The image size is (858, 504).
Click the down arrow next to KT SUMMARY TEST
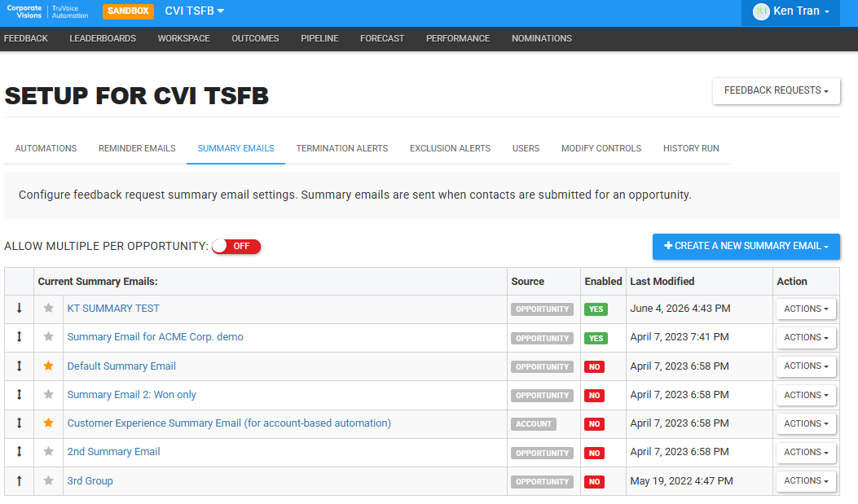tap(20, 309)
